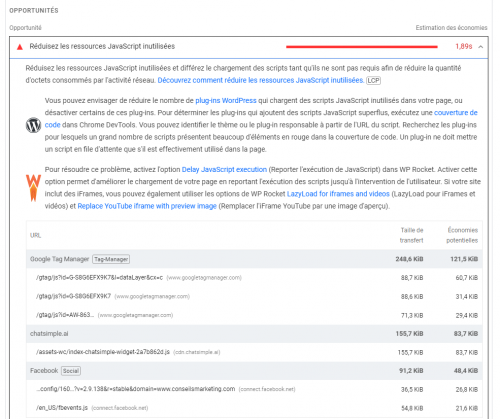Open 'Replace YouTube iframe with preview image' link
This screenshot has height=419, width=500.
(x=147, y=206)
